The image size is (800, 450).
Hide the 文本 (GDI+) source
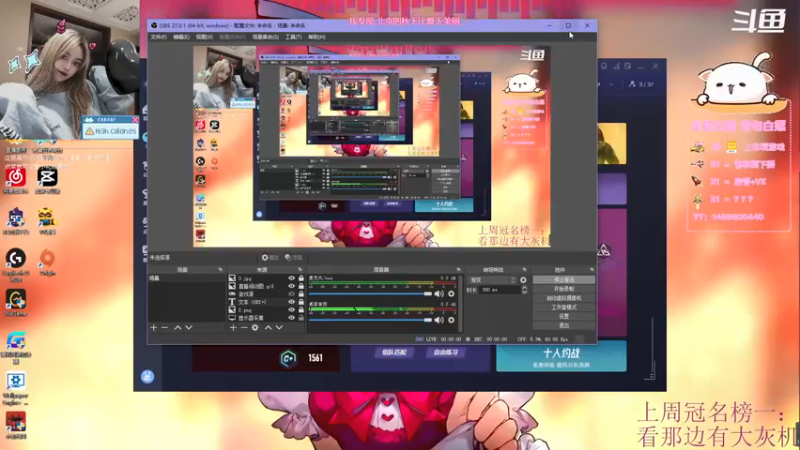[x=291, y=302]
